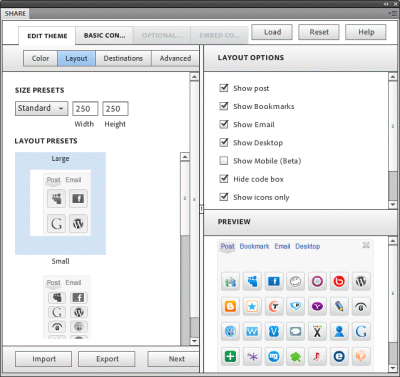Click the Export button

[107, 359]
